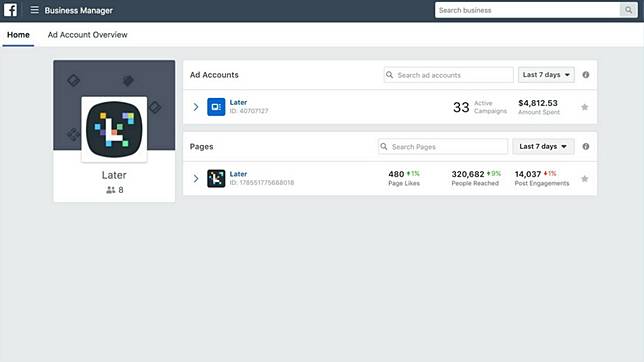The image size is (644, 362).
Task: Click the Facebook logo icon
Action: pos(10,10)
